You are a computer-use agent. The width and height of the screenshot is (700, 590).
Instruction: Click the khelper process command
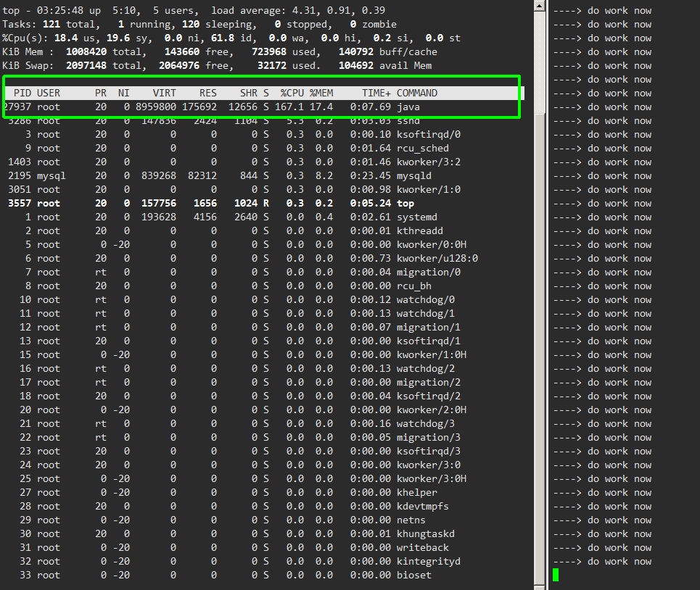(417, 493)
